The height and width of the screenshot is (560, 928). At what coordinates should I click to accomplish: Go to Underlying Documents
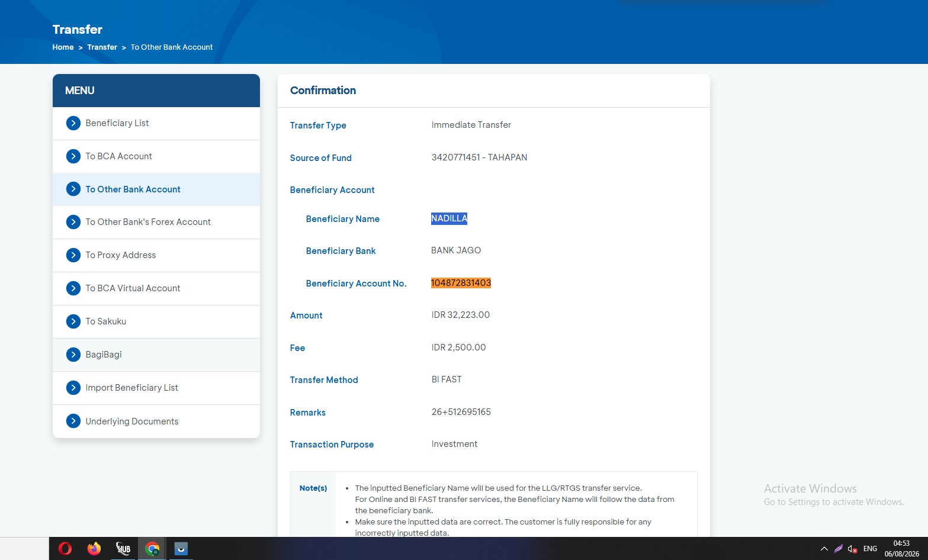pos(156,421)
